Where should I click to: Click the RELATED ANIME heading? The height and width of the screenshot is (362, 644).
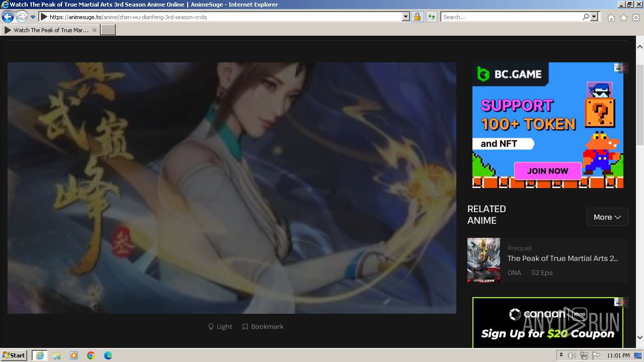click(487, 215)
